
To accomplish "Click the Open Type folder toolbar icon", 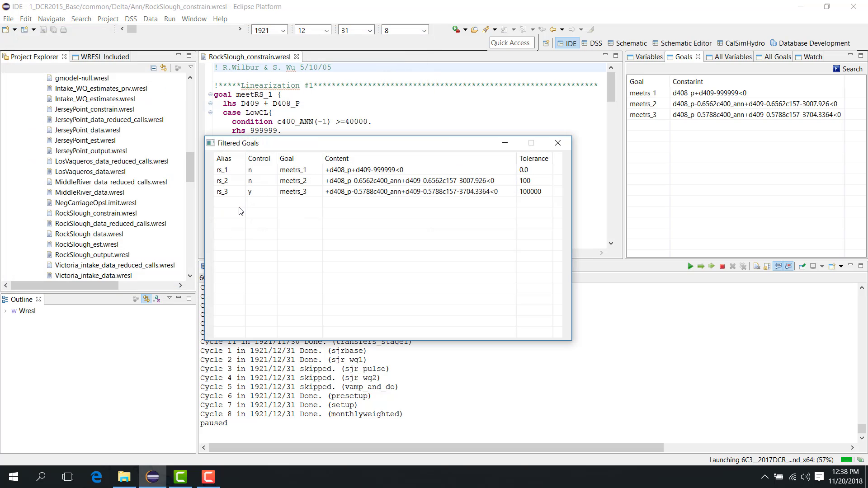I will click(474, 29).
